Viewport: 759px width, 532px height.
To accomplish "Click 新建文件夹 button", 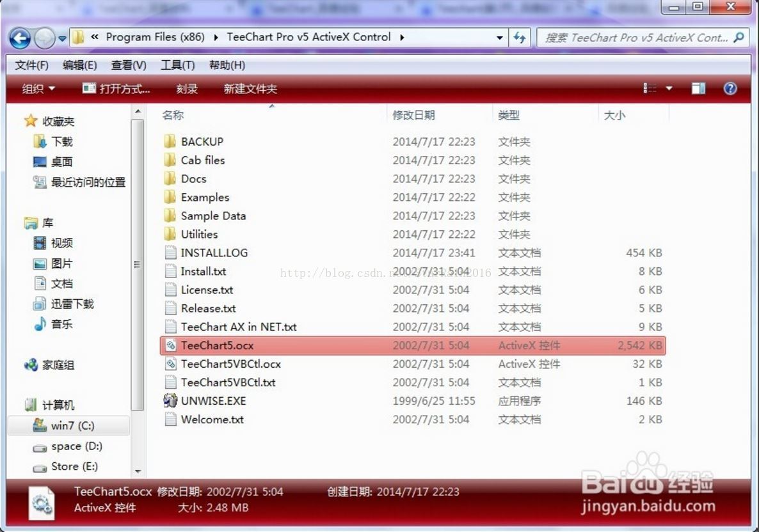I will point(250,88).
